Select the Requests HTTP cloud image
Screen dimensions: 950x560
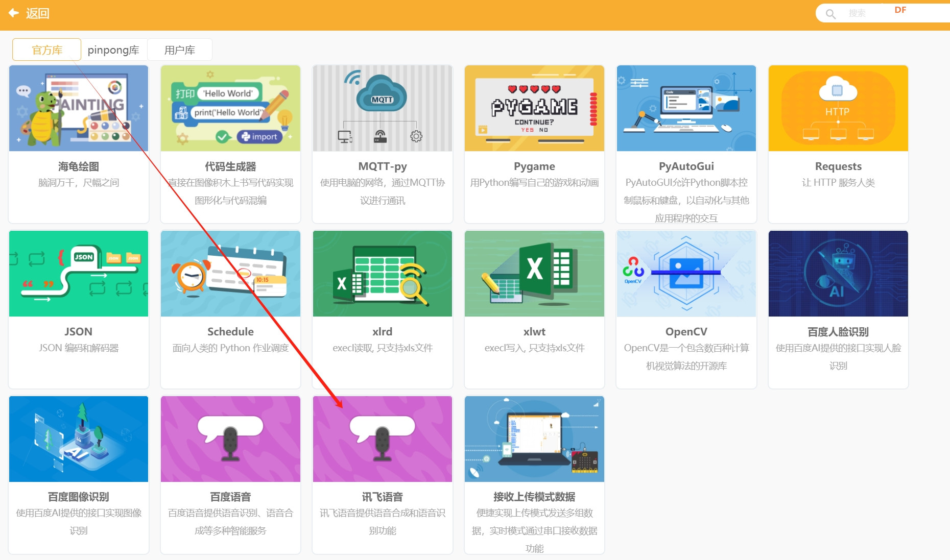tap(838, 108)
